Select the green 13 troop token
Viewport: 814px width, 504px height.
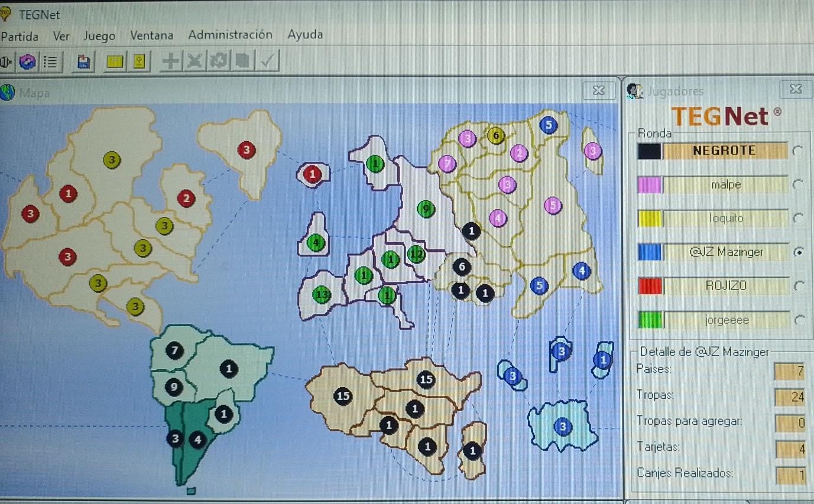point(322,294)
